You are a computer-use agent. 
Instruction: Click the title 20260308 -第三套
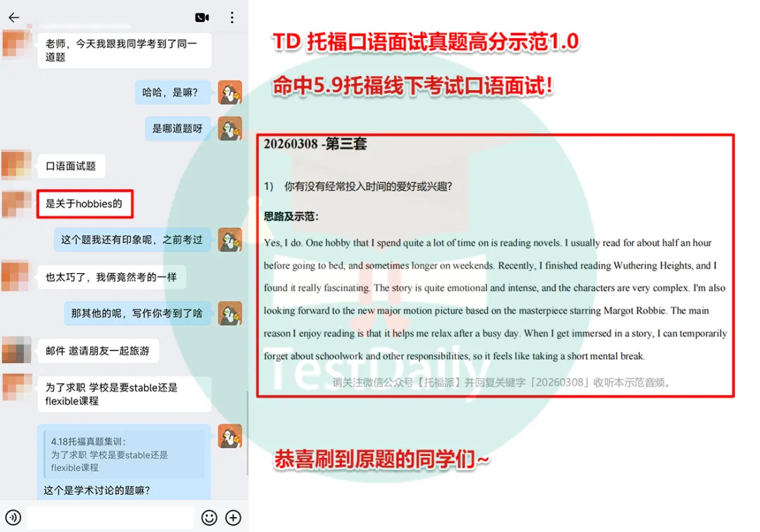pyautogui.click(x=315, y=144)
